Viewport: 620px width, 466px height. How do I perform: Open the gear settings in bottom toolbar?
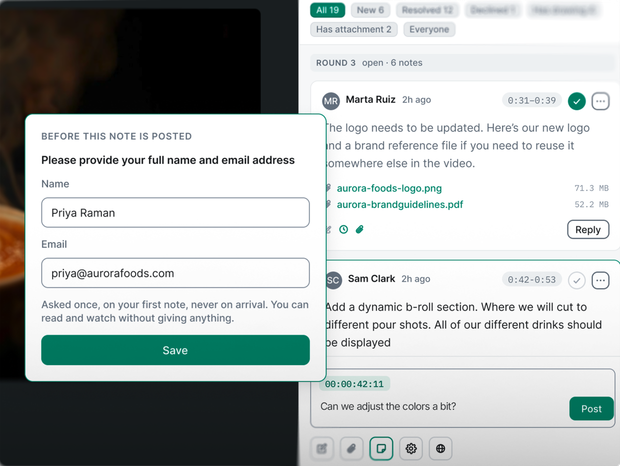tap(411, 448)
